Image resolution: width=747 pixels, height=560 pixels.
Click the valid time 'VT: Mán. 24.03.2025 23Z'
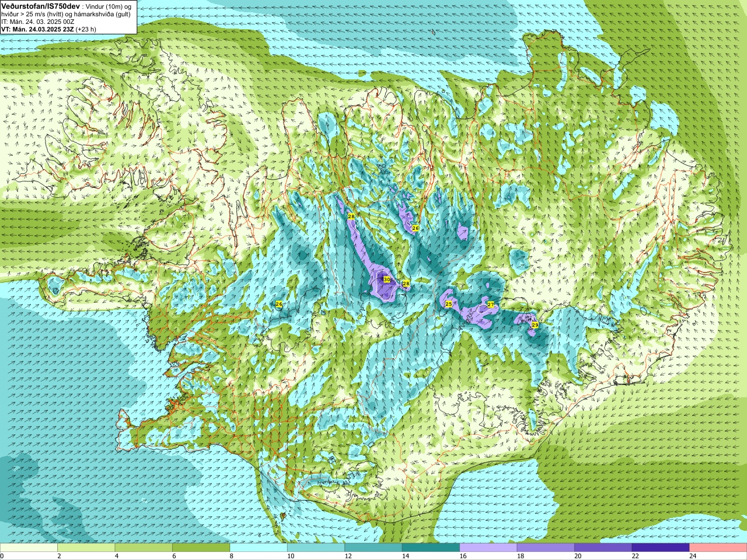[x=37, y=29]
